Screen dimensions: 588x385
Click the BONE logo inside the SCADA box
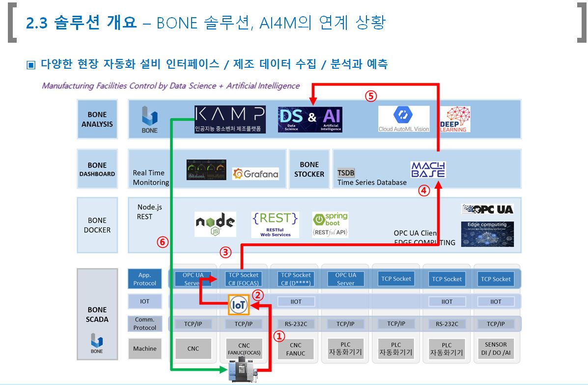(x=97, y=343)
